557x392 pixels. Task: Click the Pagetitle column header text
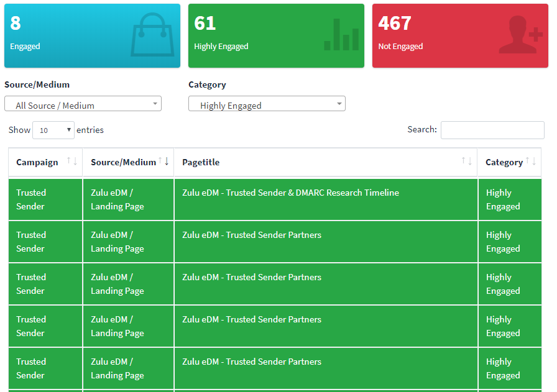click(201, 162)
